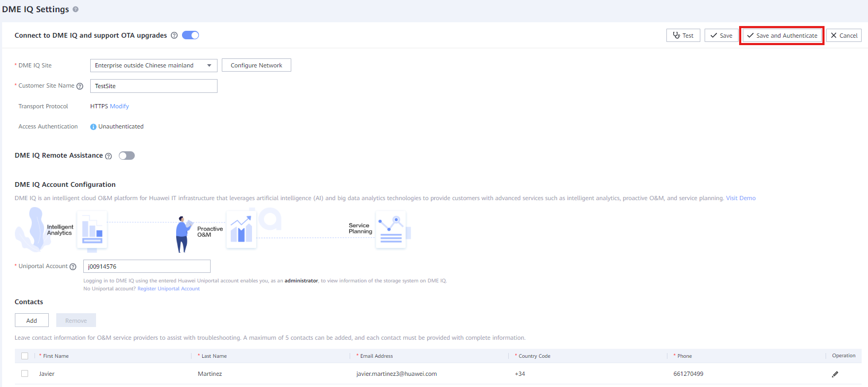Check the select-all contacts header checkbox
Viewport: 868px width, 387px height.
[x=24, y=356]
